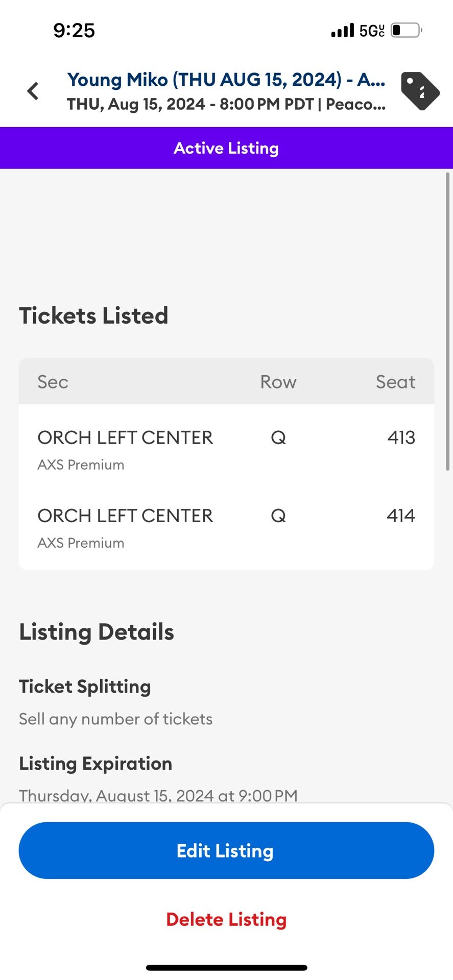Select the Active Listing purple banner
The width and height of the screenshot is (453, 980).
226,148
